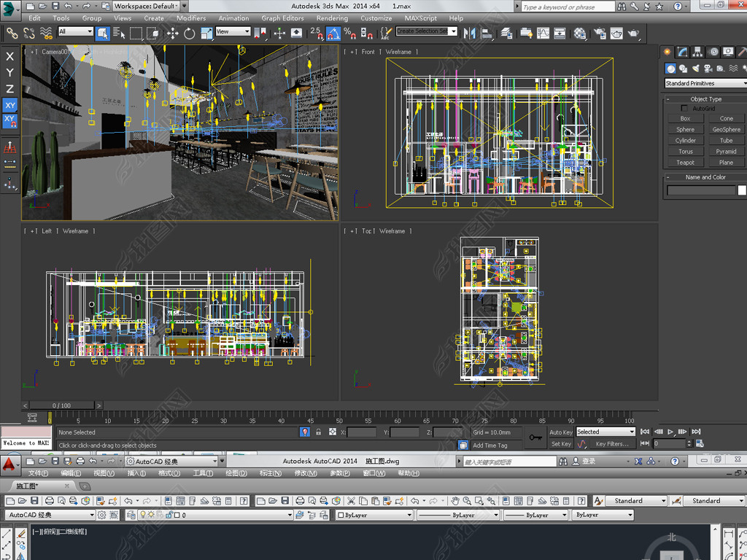
Task: Enable the AutoGrid checkbox
Action: coord(684,109)
